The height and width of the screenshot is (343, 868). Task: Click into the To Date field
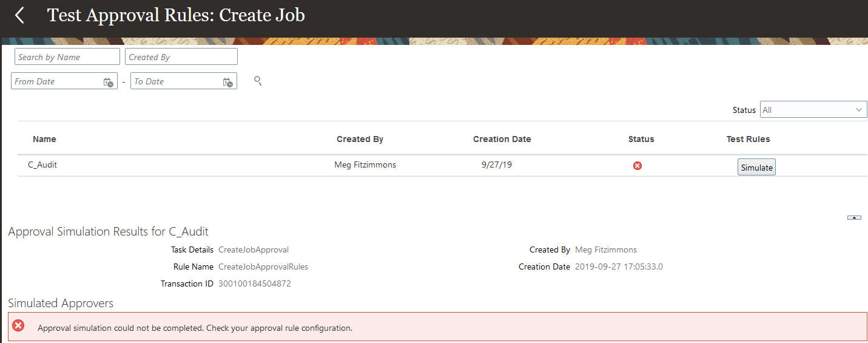(175, 81)
